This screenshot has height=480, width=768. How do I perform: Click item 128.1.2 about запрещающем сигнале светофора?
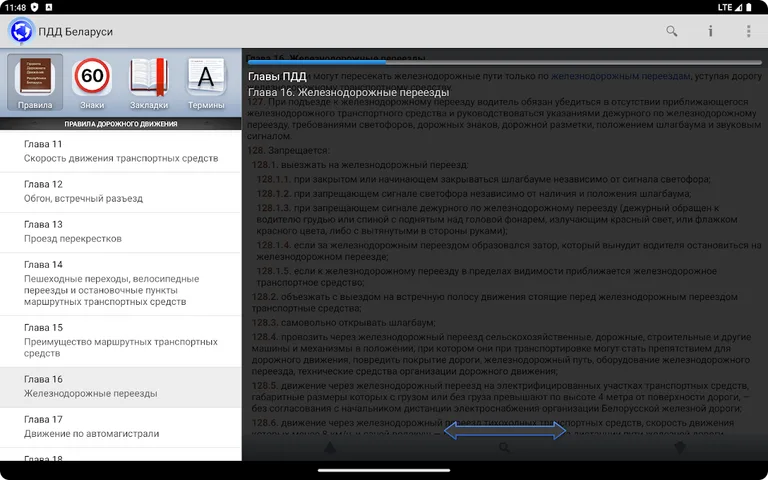(474, 193)
